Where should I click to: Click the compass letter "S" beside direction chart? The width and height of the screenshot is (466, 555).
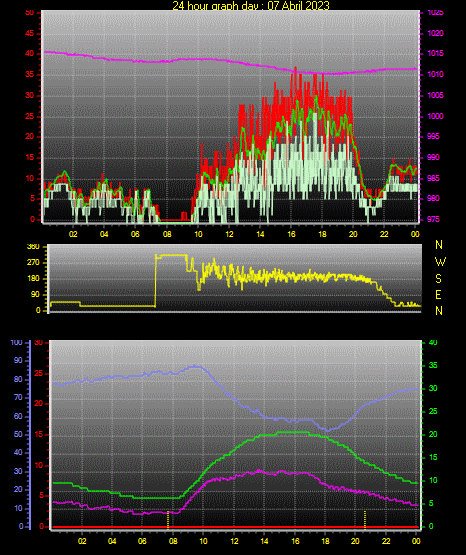438,279
